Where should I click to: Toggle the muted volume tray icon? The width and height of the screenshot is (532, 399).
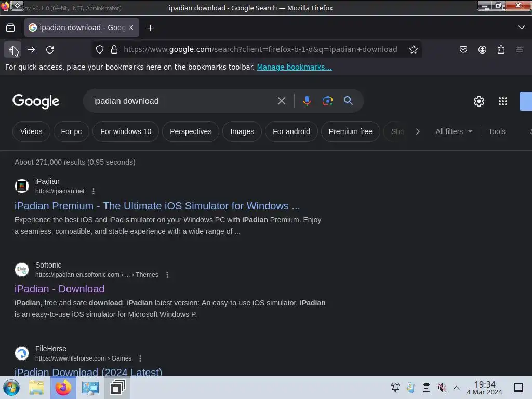(442, 388)
